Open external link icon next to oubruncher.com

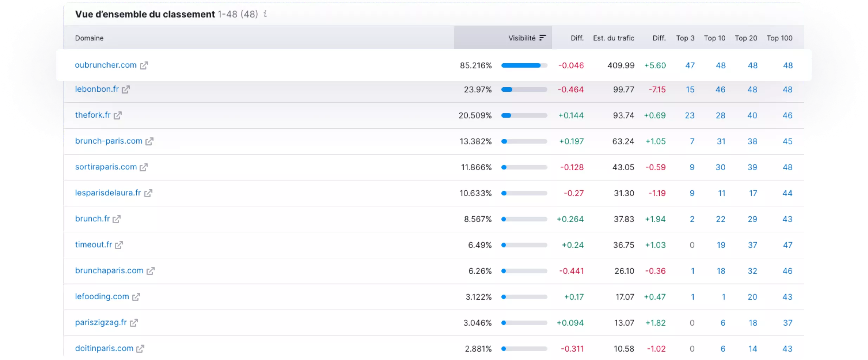click(144, 65)
